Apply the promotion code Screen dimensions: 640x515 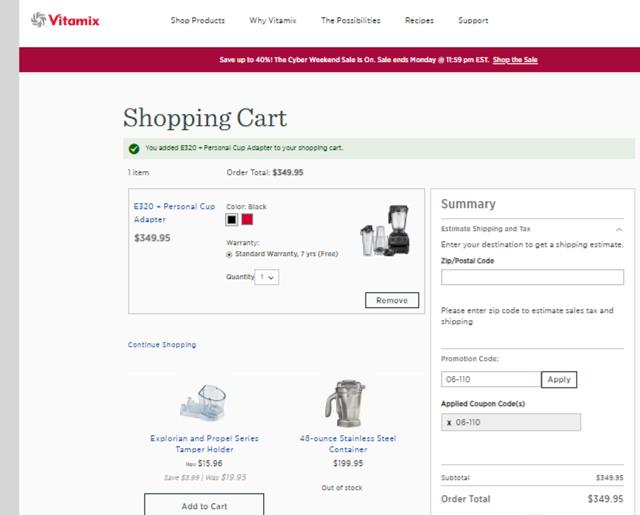(x=559, y=380)
